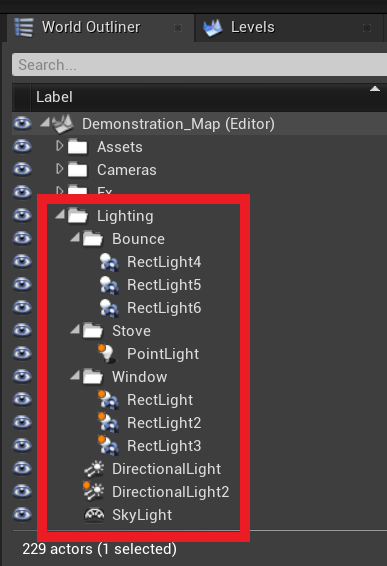
Task: Select the RectLight2 actor label
Action: pyautogui.click(x=164, y=423)
